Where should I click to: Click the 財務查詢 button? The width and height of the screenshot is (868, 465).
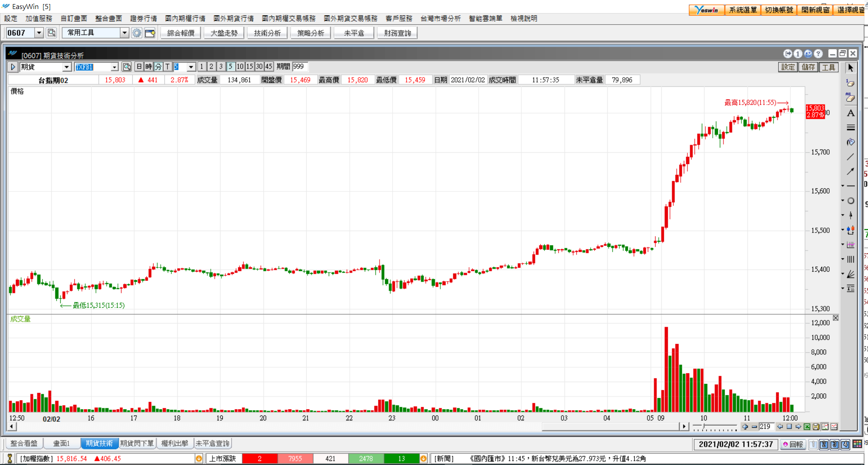point(398,33)
